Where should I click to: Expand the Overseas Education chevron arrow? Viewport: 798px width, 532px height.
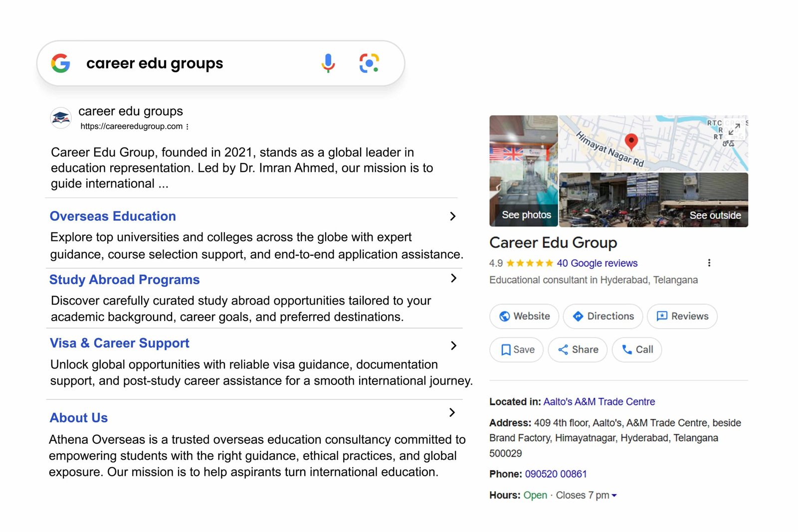(452, 216)
